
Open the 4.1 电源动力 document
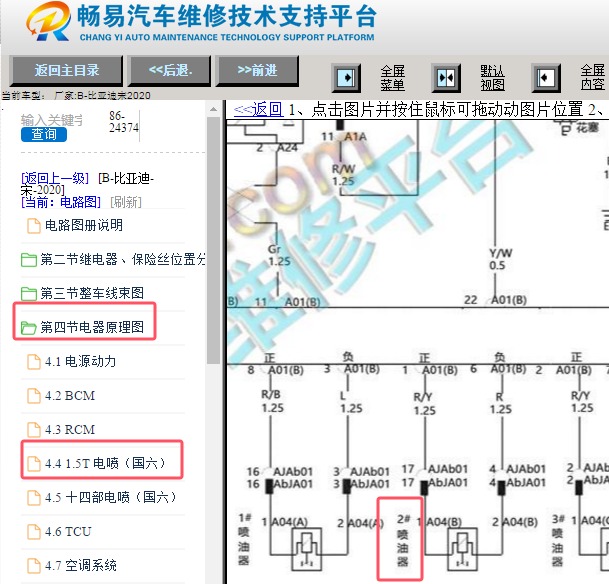pyautogui.click(x=80, y=362)
